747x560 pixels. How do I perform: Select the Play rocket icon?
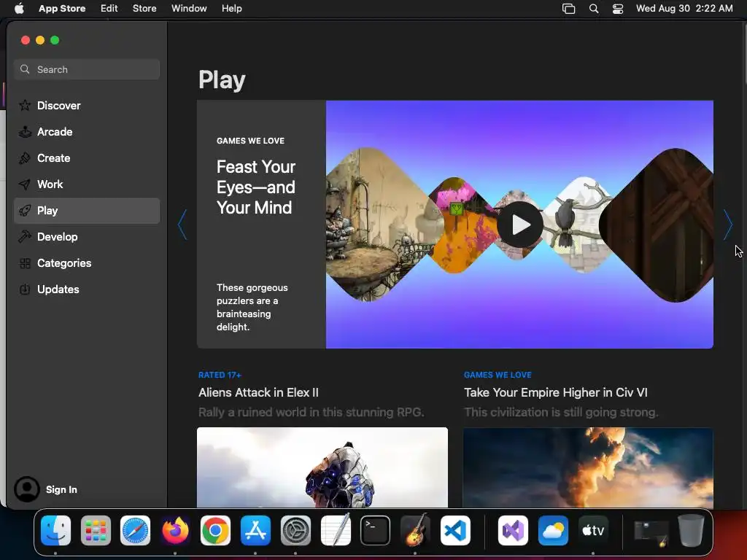[25, 211]
